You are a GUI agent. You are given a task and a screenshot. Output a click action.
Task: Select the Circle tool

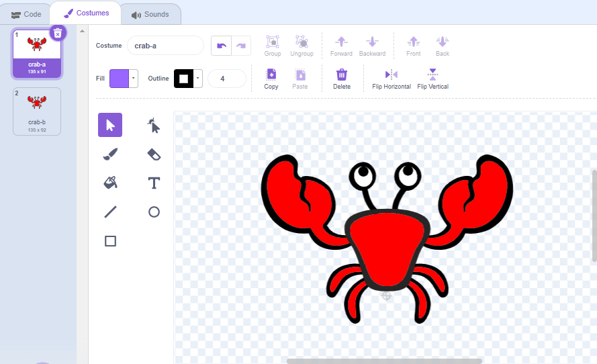click(154, 212)
